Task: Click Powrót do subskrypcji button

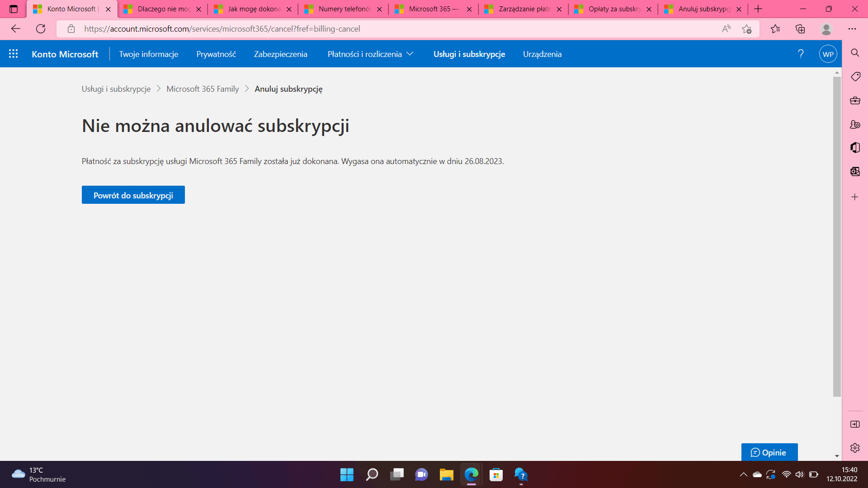Action: pyautogui.click(x=133, y=195)
